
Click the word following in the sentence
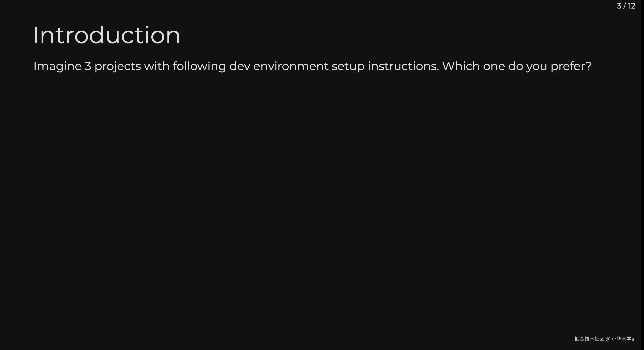(199, 66)
